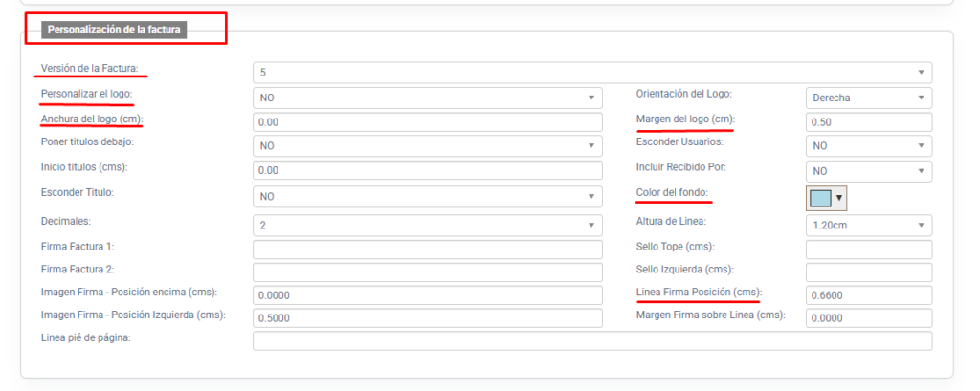
Task: Expand the Altura de Línea dropdown
Action: pos(868,225)
